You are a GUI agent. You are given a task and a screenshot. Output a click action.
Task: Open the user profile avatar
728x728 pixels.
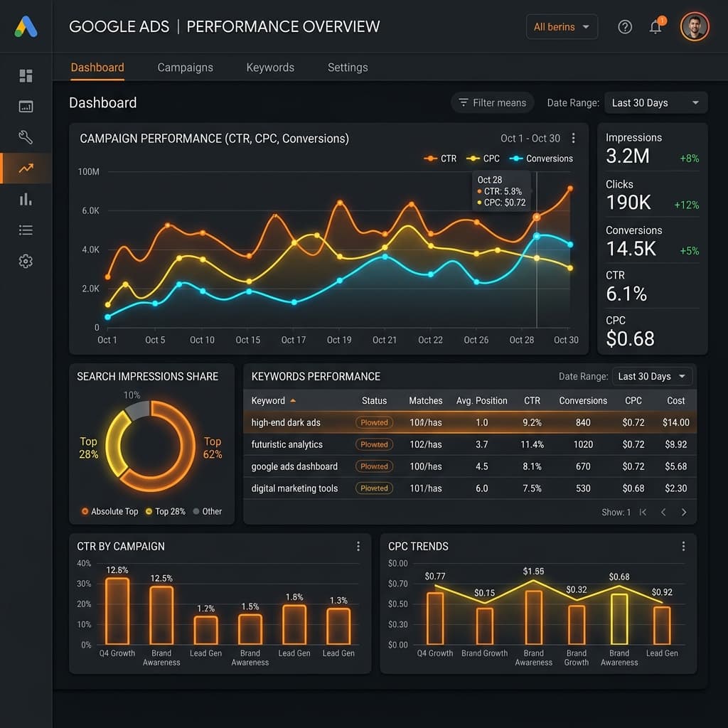point(695,26)
